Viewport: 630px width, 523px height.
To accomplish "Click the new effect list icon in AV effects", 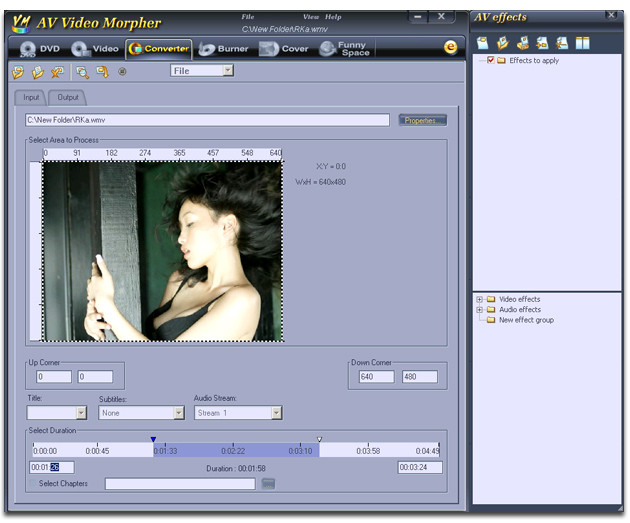I will [x=483, y=43].
